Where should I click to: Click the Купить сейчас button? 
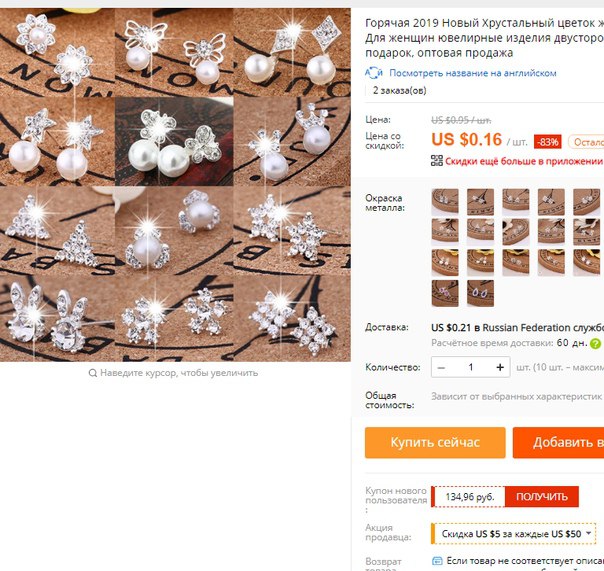coord(435,442)
